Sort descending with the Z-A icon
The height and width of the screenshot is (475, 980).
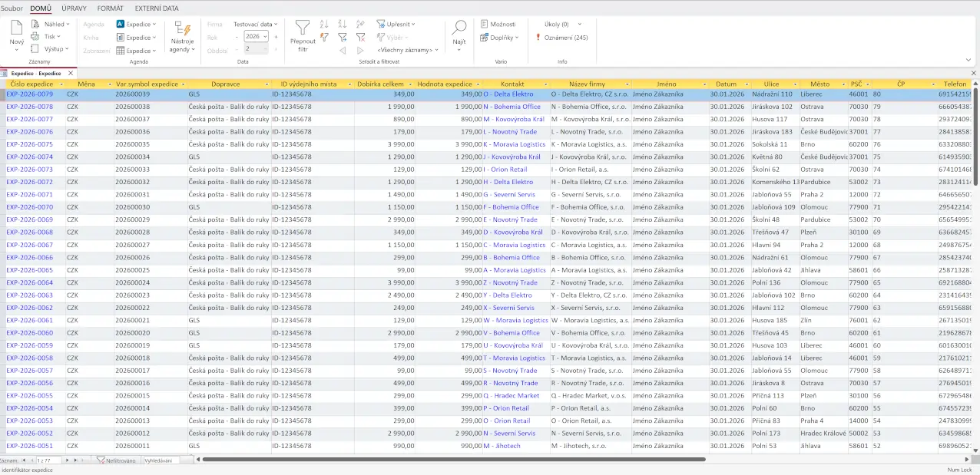pyautogui.click(x=342, y=24)
